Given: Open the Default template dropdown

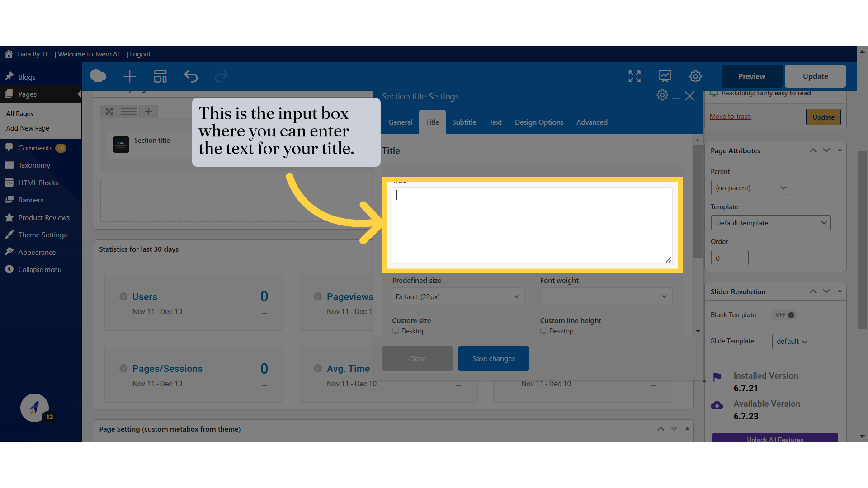Looking at the screenshot, I should 770,223.
